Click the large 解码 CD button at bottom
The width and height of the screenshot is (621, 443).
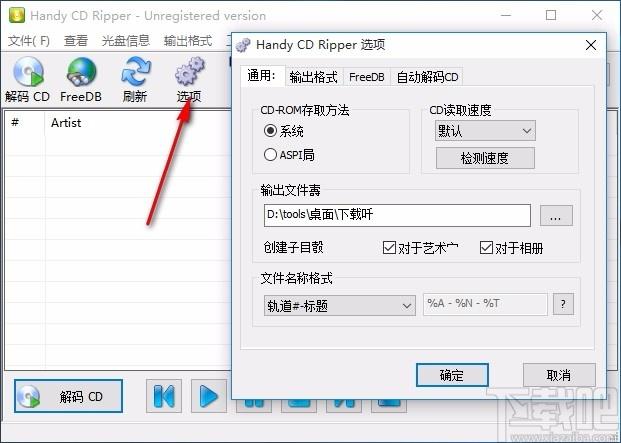tap(69, 396)
